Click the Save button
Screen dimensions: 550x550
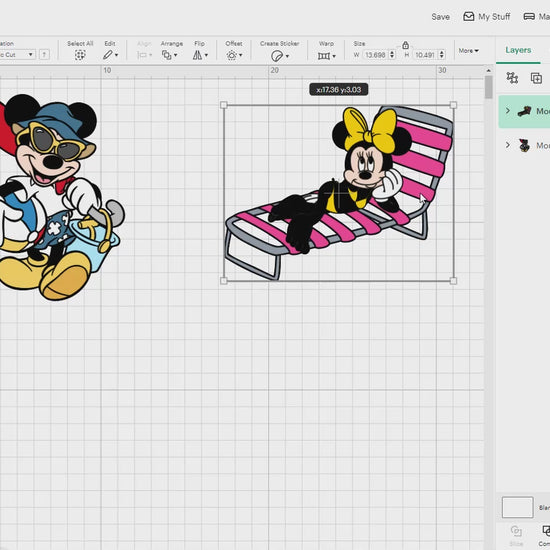(441, 17)
